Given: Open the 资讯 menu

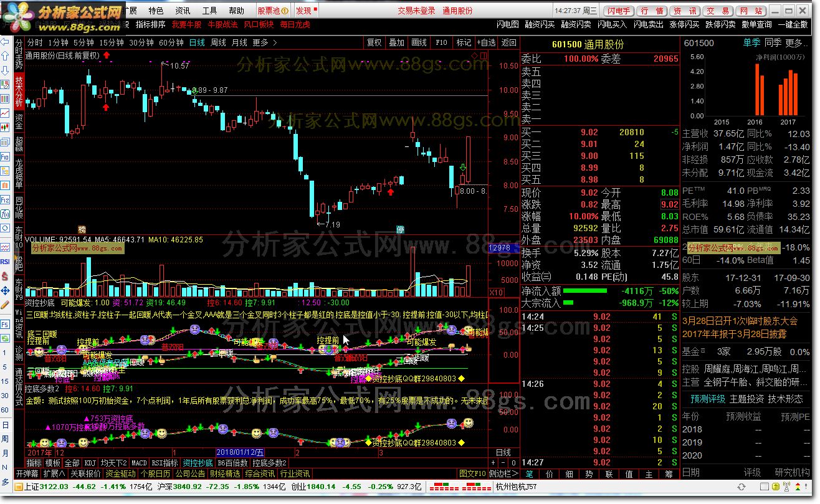Looking at the screenshot, I should 183,11.
